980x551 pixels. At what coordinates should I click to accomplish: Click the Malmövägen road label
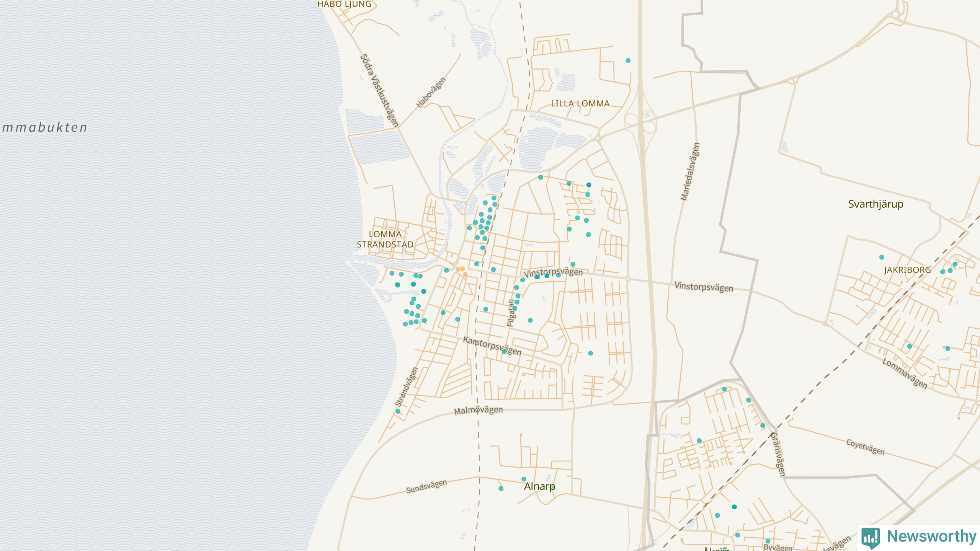(x=478, y=411)
